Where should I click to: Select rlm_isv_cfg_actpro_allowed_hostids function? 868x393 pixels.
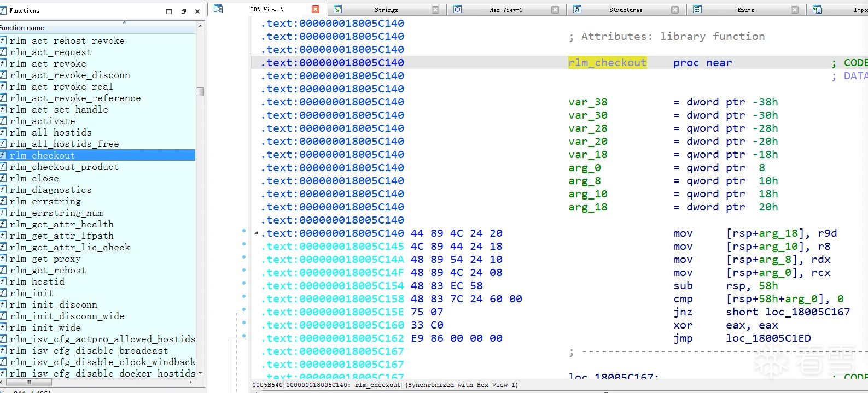97,339
